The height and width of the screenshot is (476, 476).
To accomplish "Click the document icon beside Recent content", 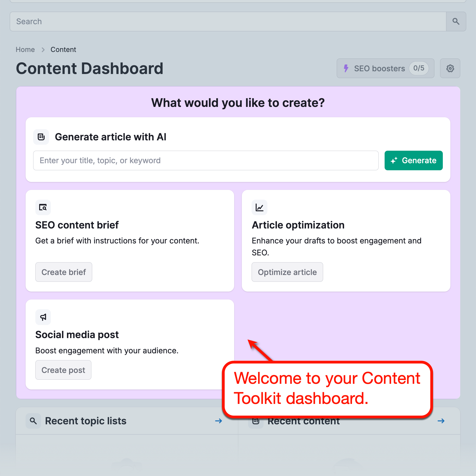I will pyautogui.click(x=256, y=421).
